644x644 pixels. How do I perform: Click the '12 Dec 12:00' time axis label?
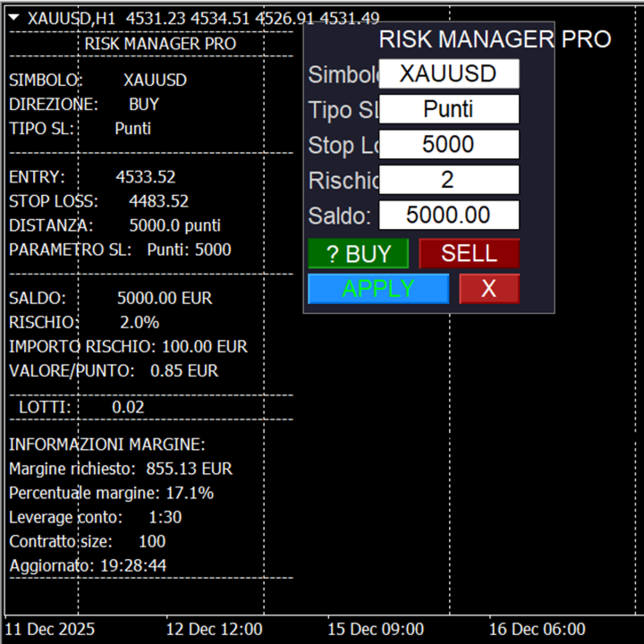coord(214,629)
